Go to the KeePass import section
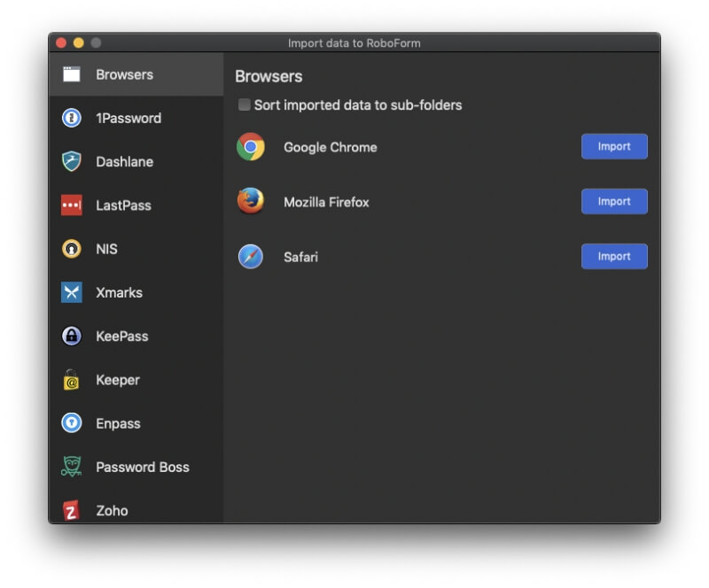This screenshot has width=709, height=588. click(x=136, y=336)
